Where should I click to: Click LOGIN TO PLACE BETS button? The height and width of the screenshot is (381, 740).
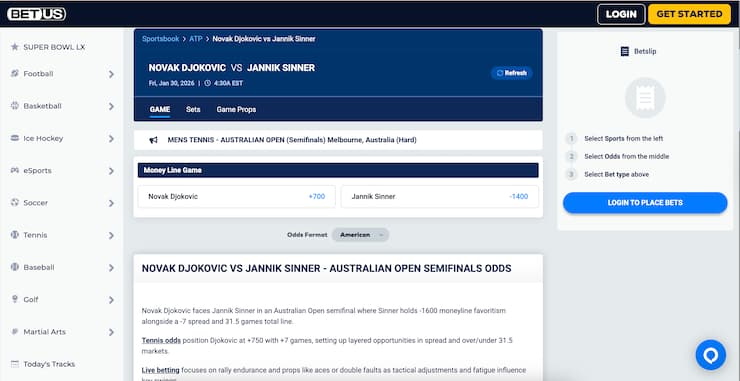coord(645,203)
